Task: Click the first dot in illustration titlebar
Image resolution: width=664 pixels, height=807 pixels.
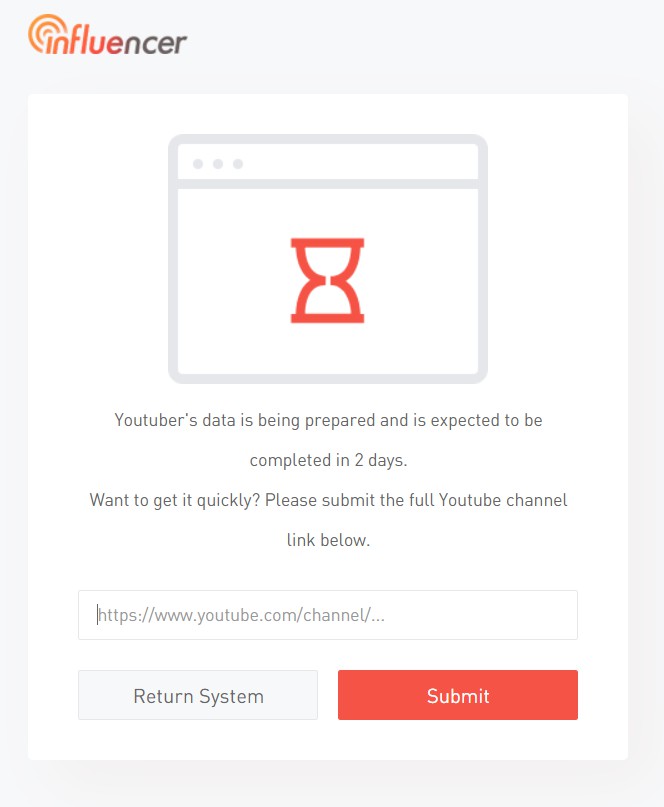Action: point(198,164)
